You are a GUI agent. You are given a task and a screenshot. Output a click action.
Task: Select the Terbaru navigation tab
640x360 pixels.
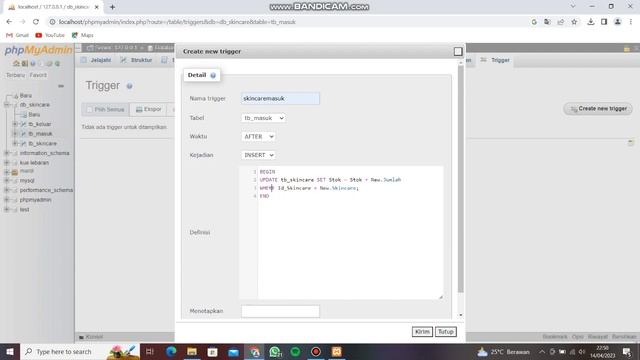pos(15,75)
